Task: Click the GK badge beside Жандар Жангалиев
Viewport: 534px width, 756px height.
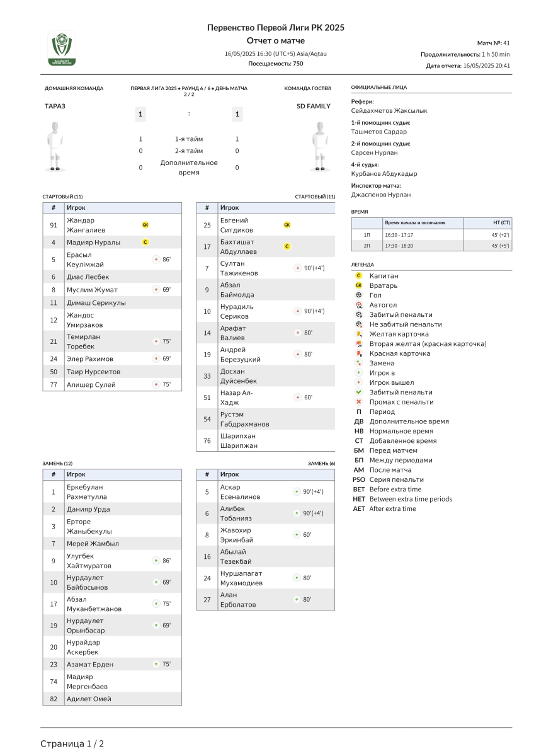Action: (x=145, y=225)
